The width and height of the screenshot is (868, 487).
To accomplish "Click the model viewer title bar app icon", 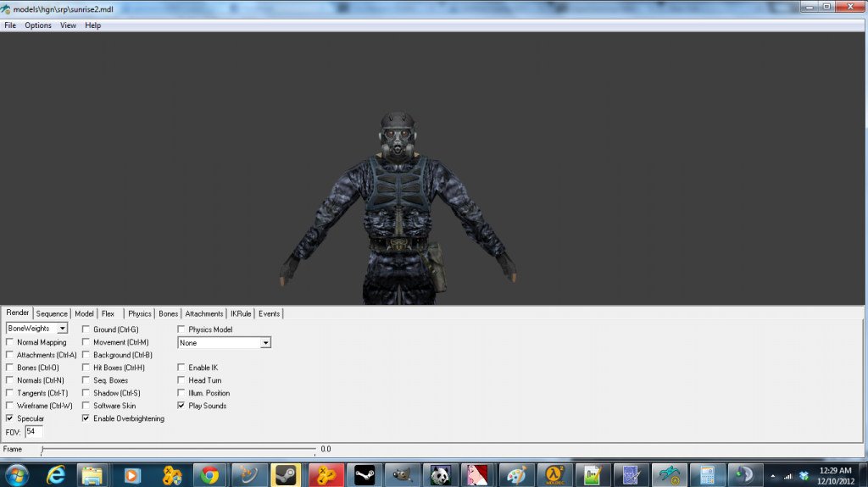I will tap(6, 8).
